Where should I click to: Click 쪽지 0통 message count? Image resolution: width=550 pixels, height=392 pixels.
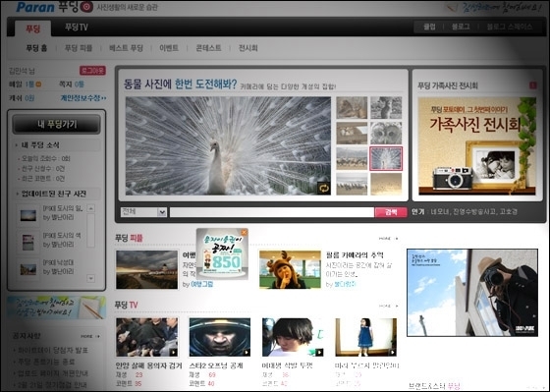[72, 84]
